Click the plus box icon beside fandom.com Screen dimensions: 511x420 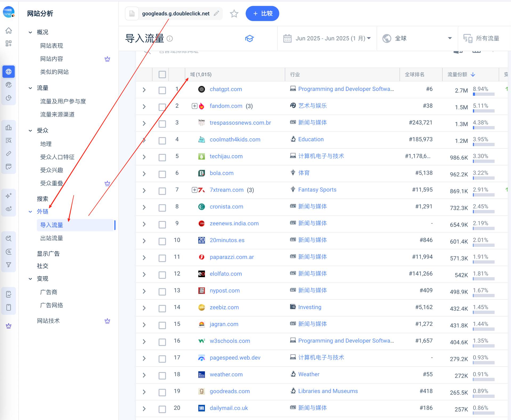tap(195, 106)
